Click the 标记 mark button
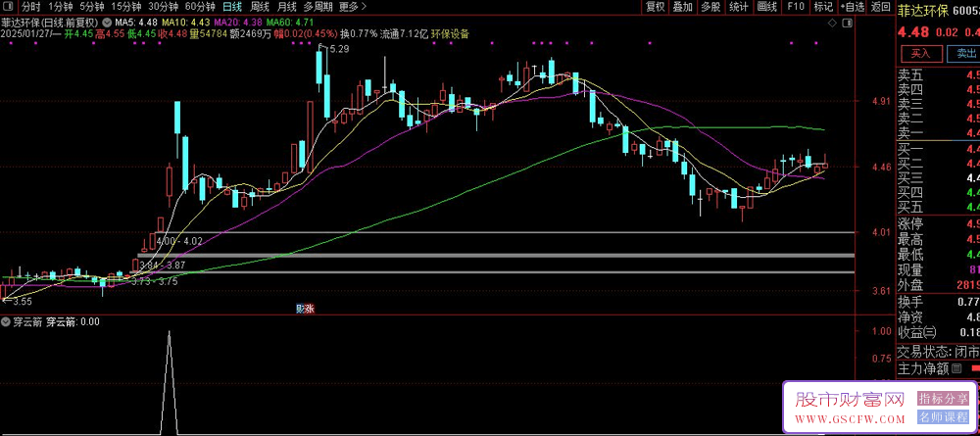 pyautogui.click(x=823, y=7)
